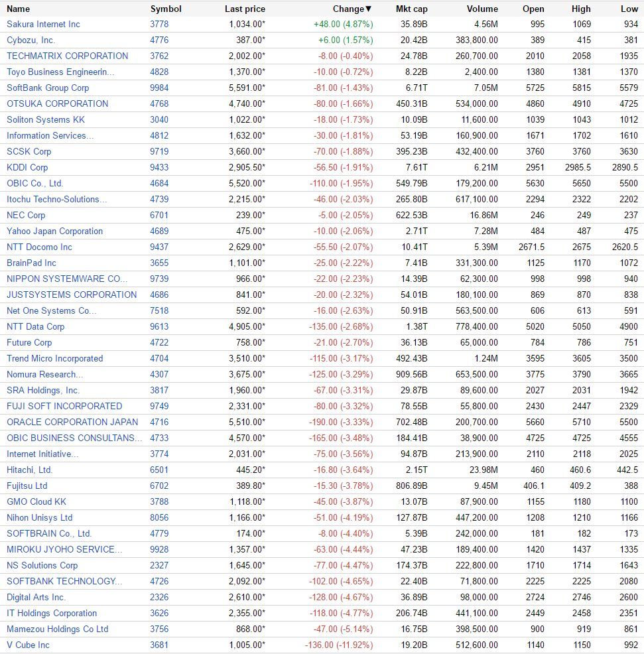Open Nihon Unisys Ltd link
Screen dimensions: 644x654
pos(40,517)
